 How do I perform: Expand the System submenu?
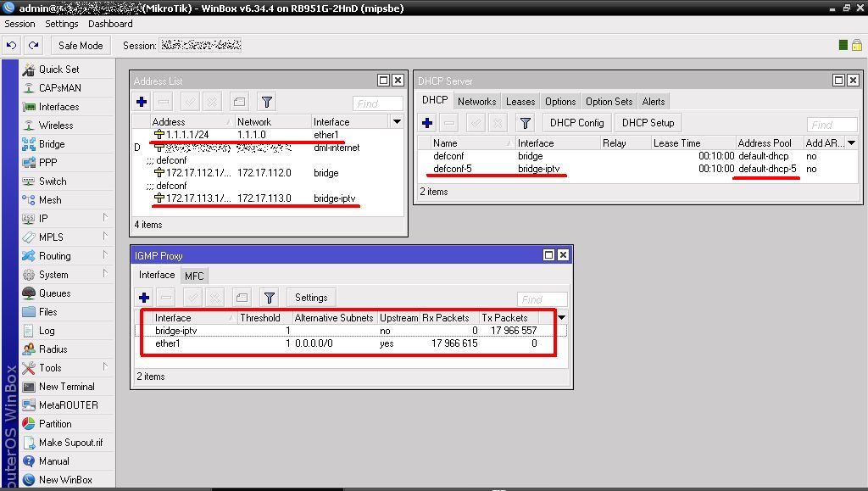(x=66, y=275)
